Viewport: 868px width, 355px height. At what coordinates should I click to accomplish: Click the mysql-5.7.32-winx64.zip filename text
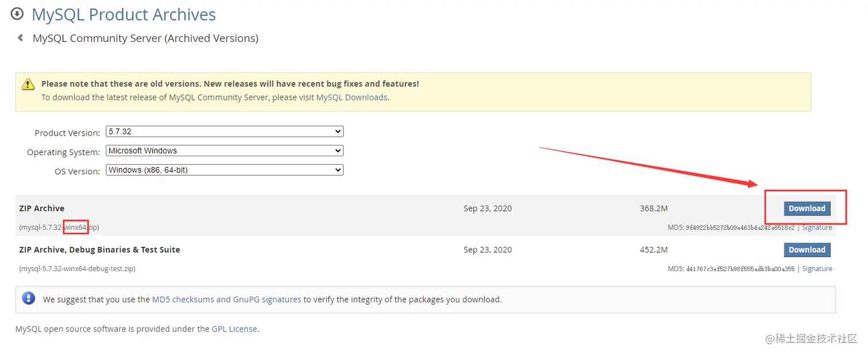coord(59,227)
